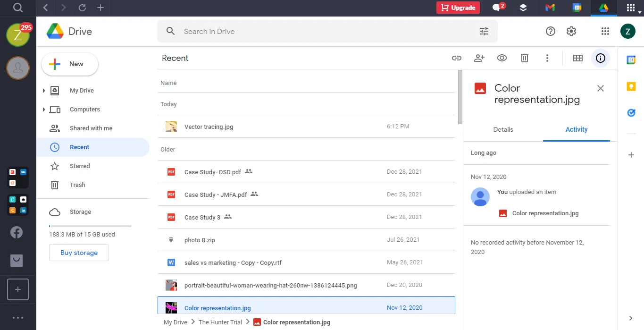This screenshot has width=644, height=330.
Task: Open Google Tasks side panel icon
Action: (631, 113)
